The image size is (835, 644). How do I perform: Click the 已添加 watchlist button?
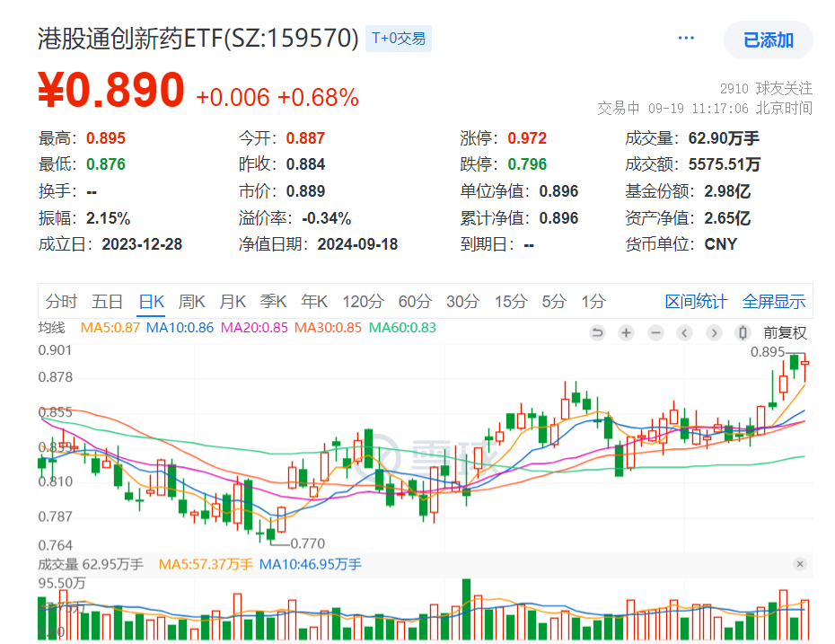click(768, 40)
